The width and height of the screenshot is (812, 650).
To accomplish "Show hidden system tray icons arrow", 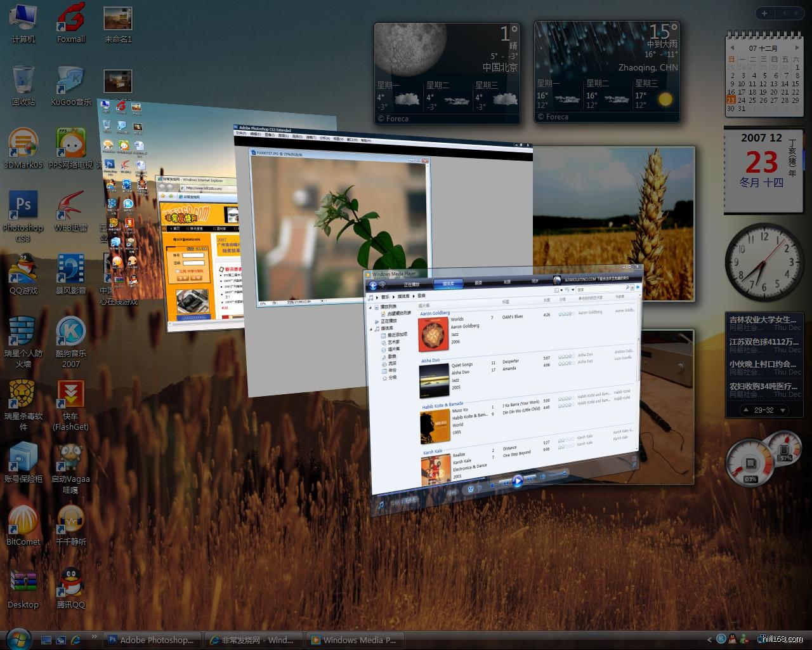I will coord(710,639).
